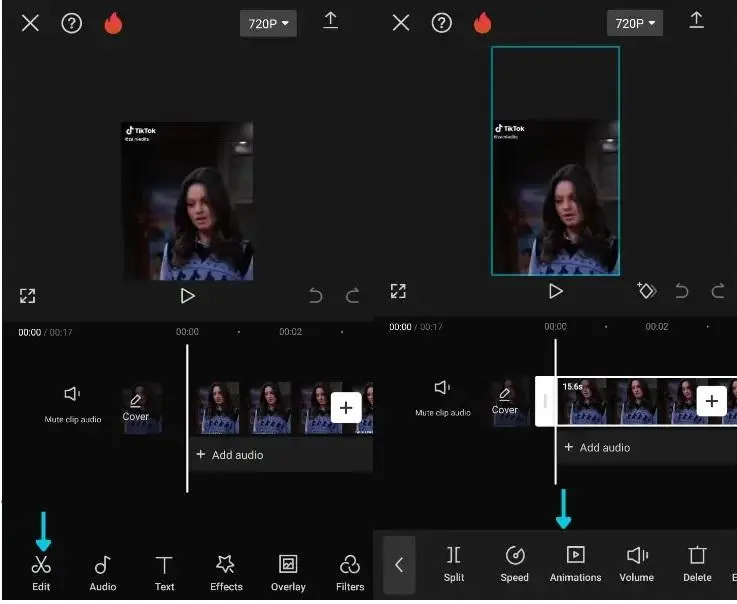Open the Speed control

515,563
